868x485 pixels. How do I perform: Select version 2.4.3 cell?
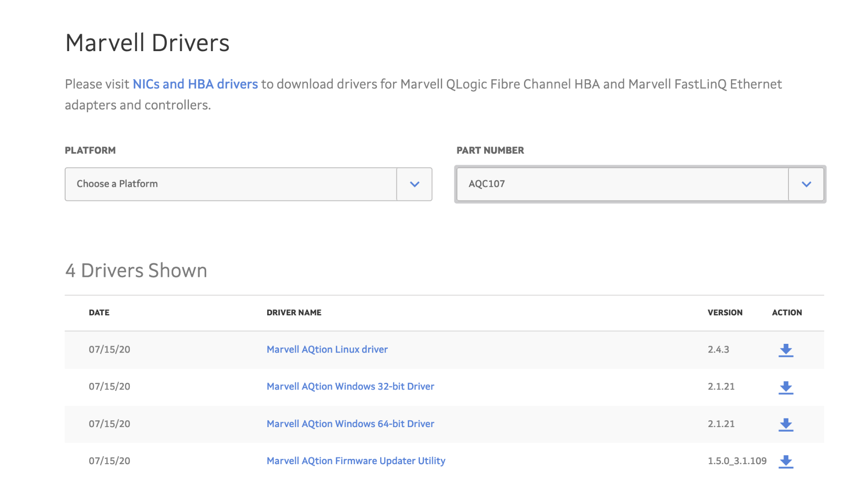(718, 349)
